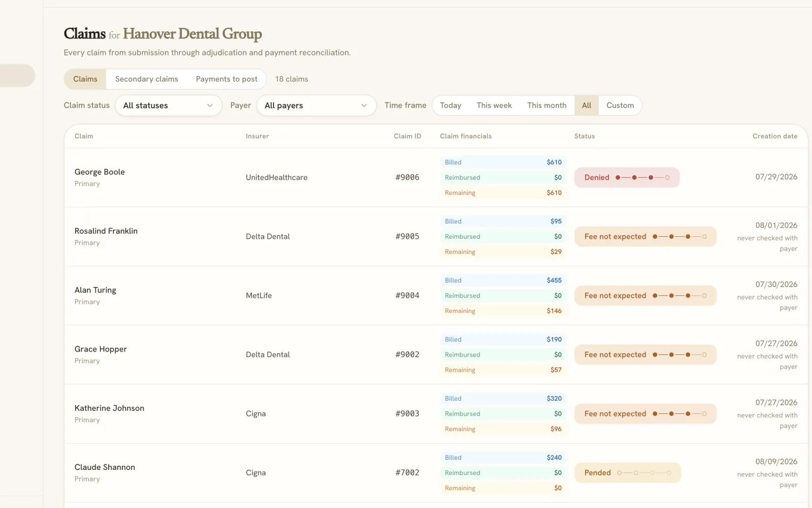
Task: Click the Billed $190 amount
Action: [x=554, y=339]
